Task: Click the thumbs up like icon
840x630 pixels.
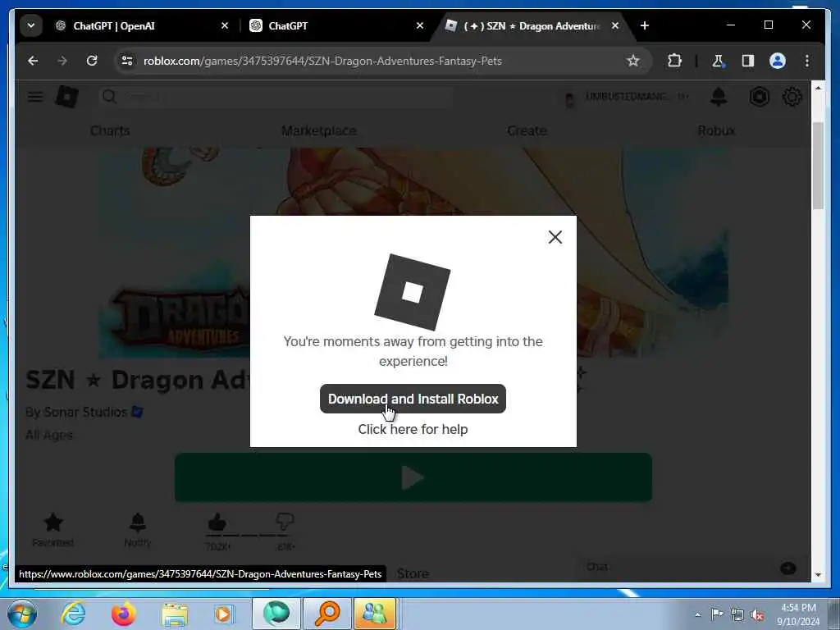Action: click(x=217, y=521)
